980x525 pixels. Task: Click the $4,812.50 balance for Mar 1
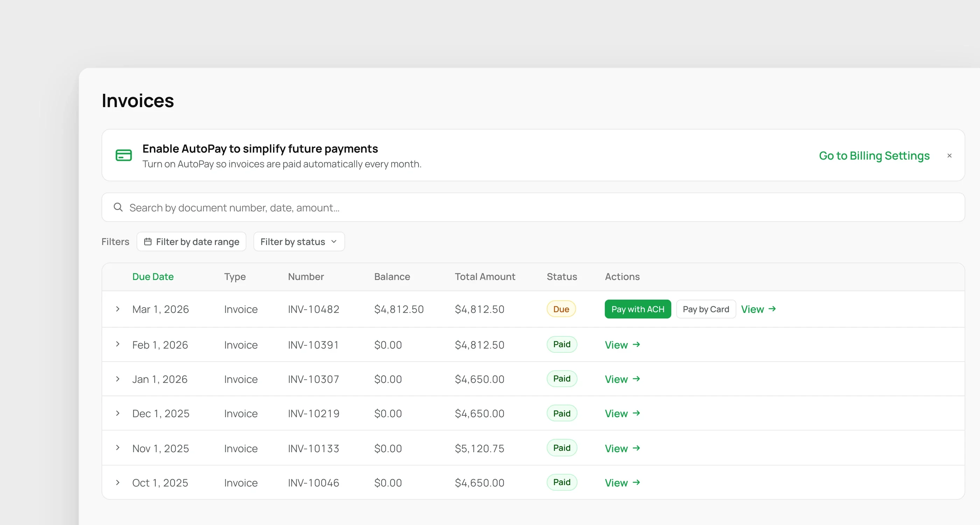[399, 309]
